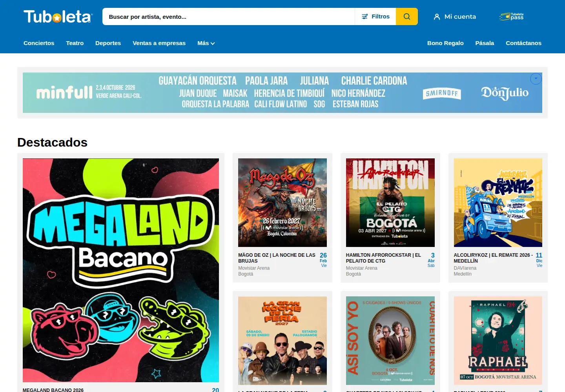Open the Mägo de Oz event poster

pos(282,203)
